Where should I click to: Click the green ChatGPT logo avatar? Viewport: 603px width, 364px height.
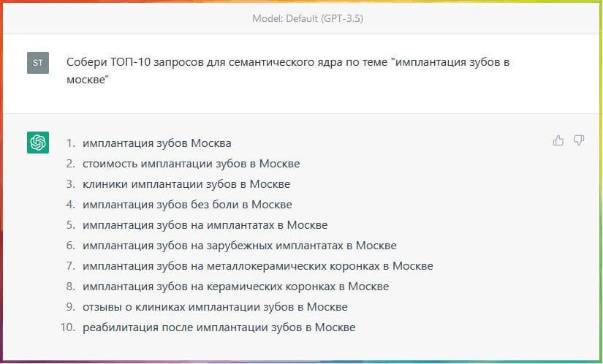pos(38,143)
